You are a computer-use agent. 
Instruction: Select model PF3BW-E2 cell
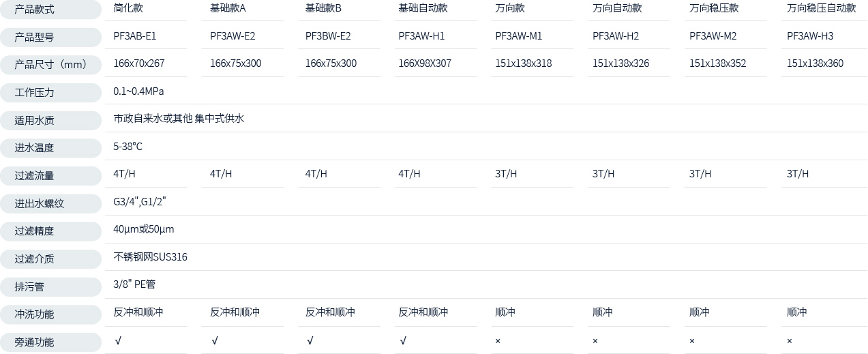(328, 36)
